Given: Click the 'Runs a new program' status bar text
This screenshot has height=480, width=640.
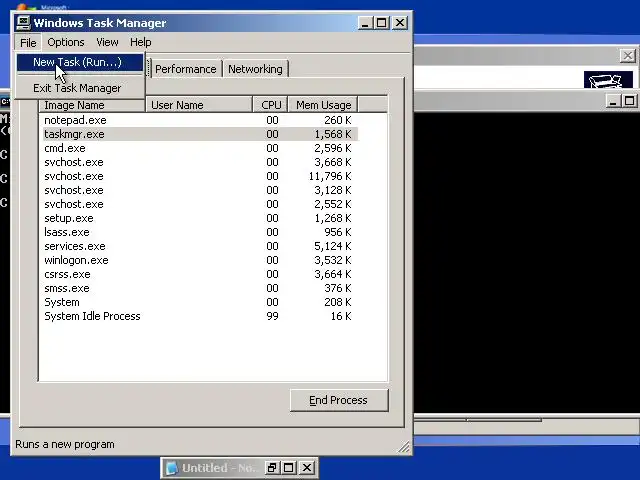Looking at the screenshot, I should (65, 444).
